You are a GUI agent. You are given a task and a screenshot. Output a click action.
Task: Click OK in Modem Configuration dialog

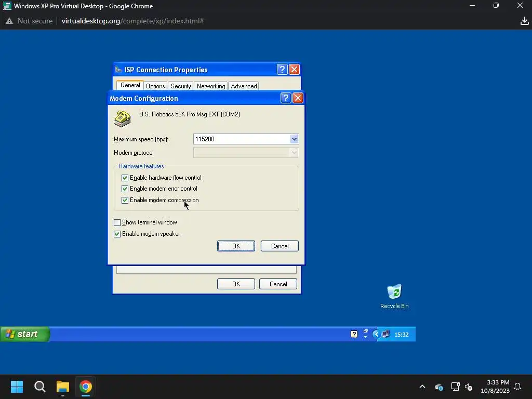236,246
